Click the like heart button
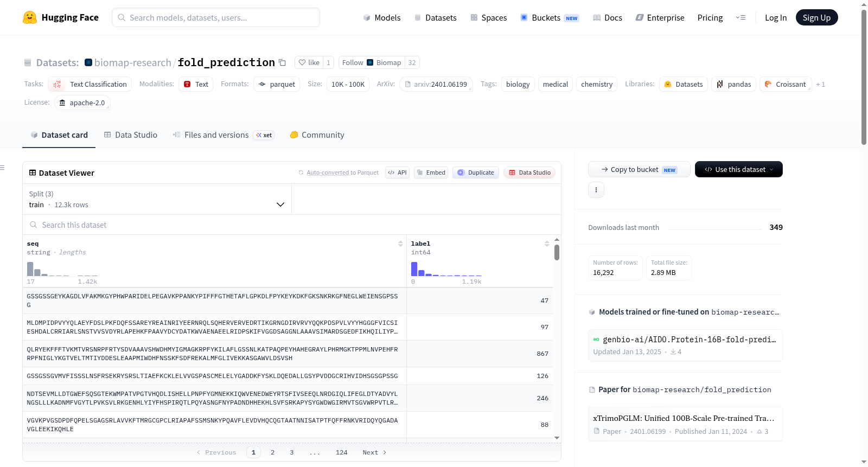The width and height of the screenshot is (868, 467). click(309, 62)
